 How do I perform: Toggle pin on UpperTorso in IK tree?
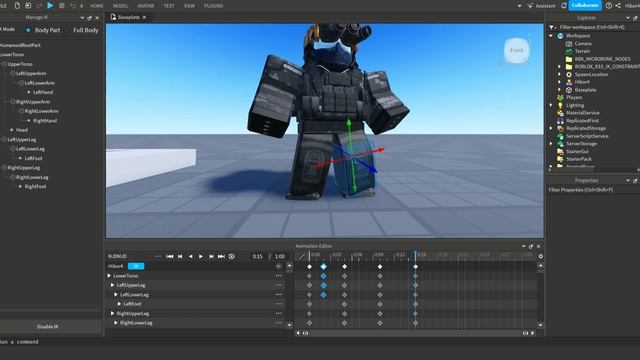4,64
